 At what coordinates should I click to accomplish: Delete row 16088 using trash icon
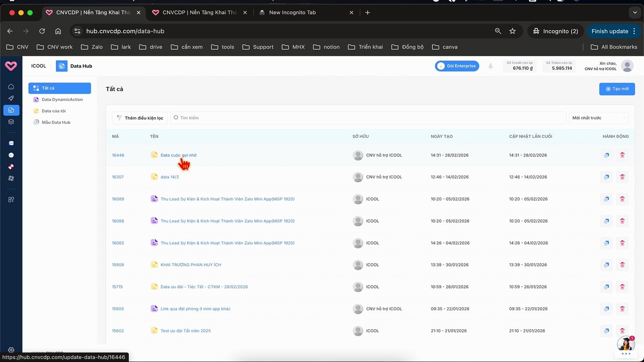622,221
